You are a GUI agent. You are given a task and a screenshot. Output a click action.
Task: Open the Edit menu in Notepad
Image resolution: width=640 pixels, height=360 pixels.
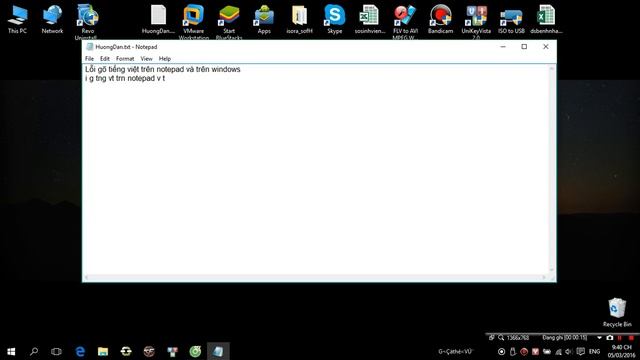click(x=104, y=59)
